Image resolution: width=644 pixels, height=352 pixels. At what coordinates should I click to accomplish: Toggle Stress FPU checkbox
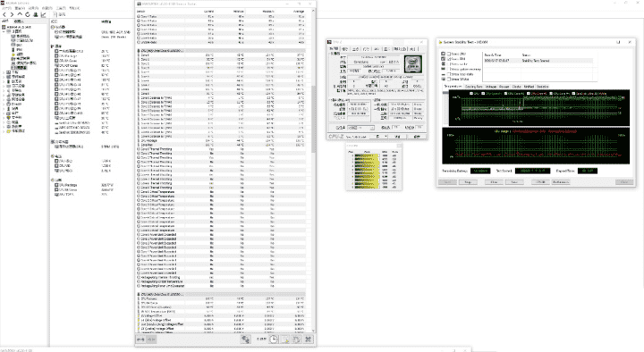coord(450,59)
